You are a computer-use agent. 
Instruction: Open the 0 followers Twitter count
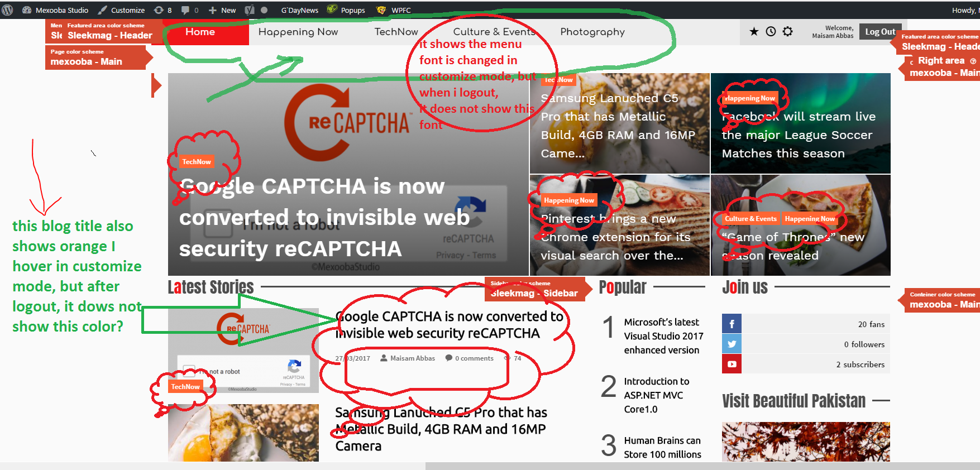[x=864, y=344]
